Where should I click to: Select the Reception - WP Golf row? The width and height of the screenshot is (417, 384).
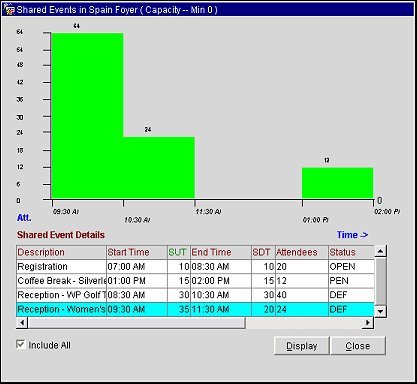pos(195,295)
